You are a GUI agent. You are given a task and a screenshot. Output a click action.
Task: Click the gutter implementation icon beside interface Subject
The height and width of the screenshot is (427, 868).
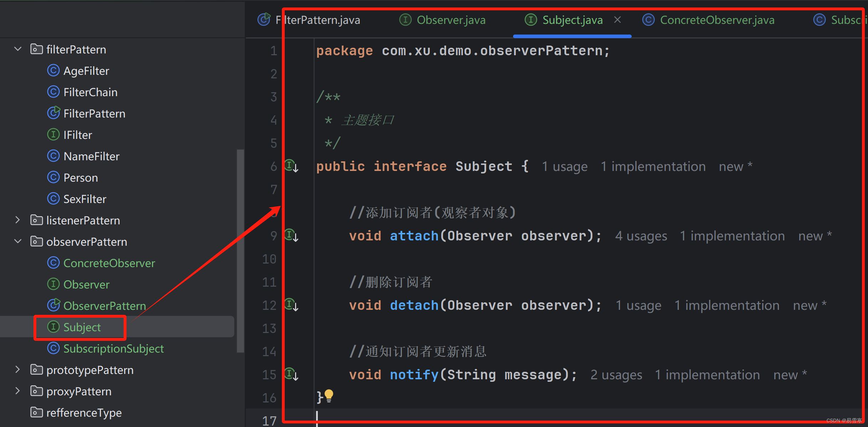pos(291,166)
